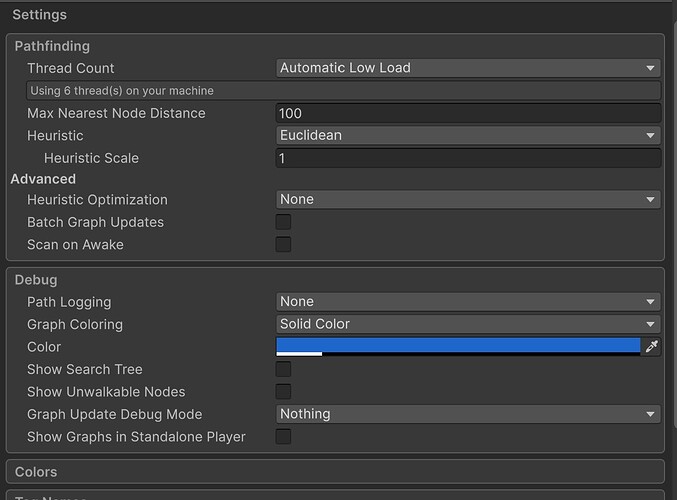Enable Show Graphs in Standalone Player
Viewport: 677px width, 500px height.
[x=284, y=437]
